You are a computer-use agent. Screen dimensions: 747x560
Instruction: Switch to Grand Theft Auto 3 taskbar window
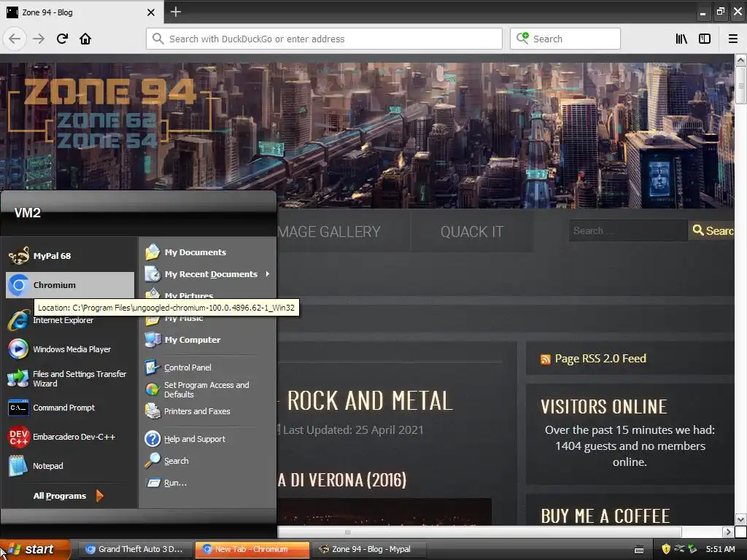coord(134,549)
